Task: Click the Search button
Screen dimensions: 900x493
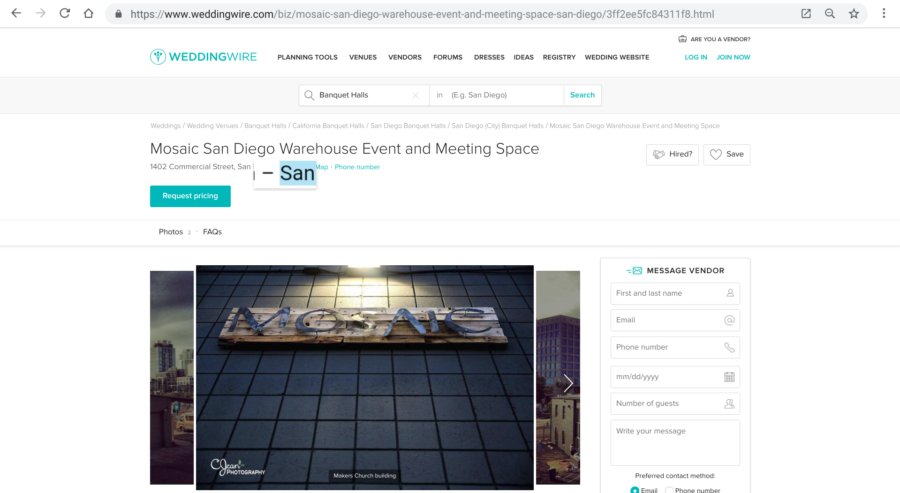Action: click(582, 95)
